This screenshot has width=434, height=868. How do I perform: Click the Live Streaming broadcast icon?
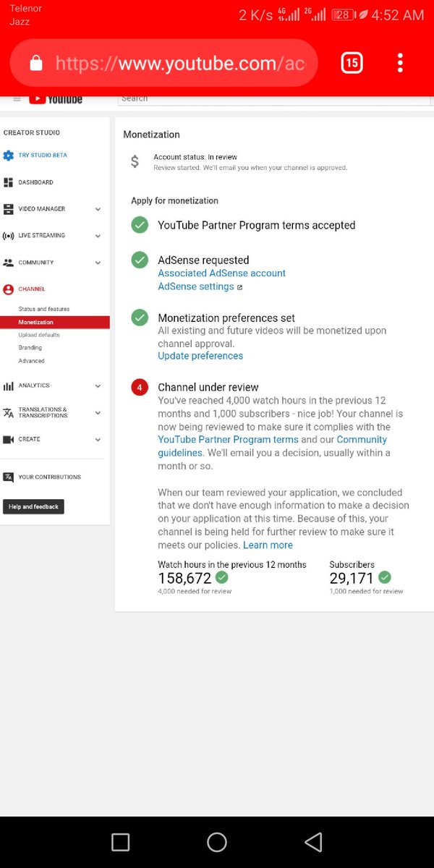pyautogui.click(x=8, y=236)
